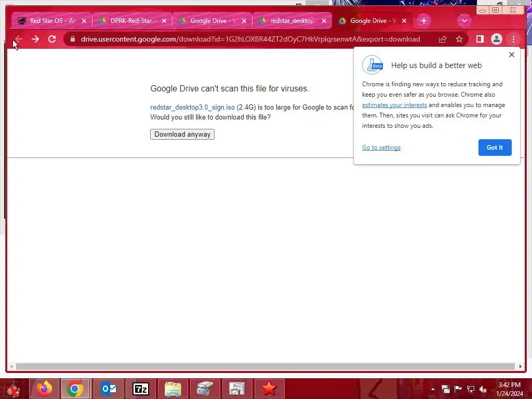Image resolution: width=532 pixels, height=399 pixels.
Task: Bookmark this tab with the star icon
Action: 459,39
